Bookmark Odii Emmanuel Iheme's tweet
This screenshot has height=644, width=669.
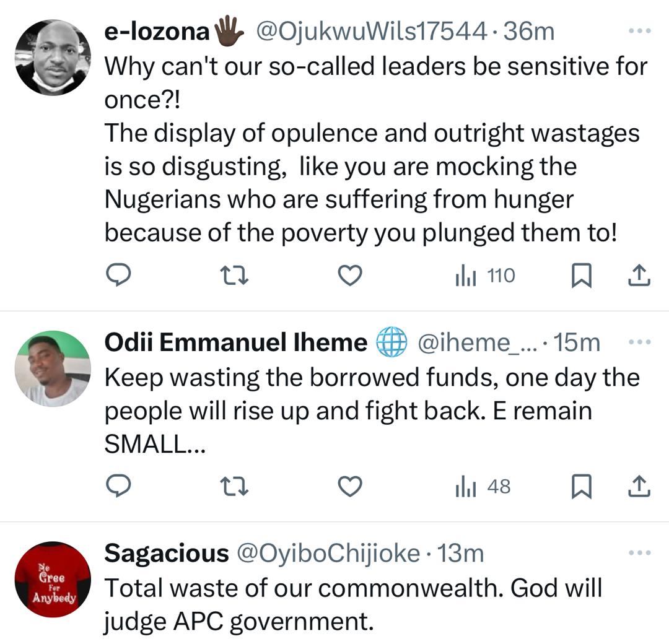[x=580, y=487]
